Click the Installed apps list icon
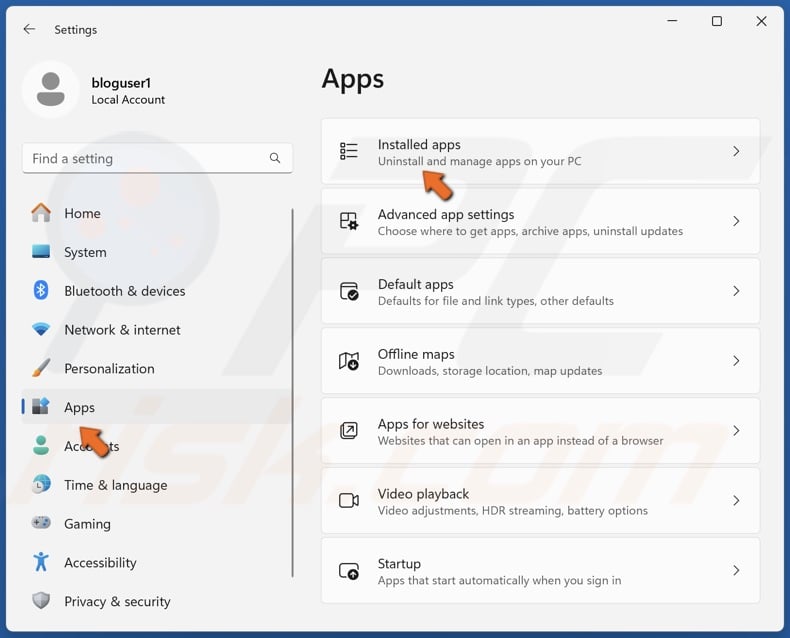 pyautogui.click(x=349, y=151)
